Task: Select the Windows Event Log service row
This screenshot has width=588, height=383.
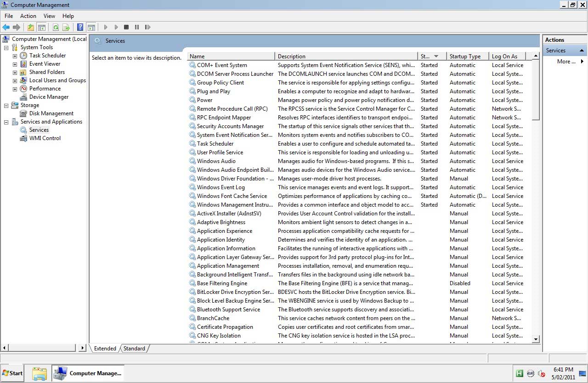Action: tap(359, 187)
